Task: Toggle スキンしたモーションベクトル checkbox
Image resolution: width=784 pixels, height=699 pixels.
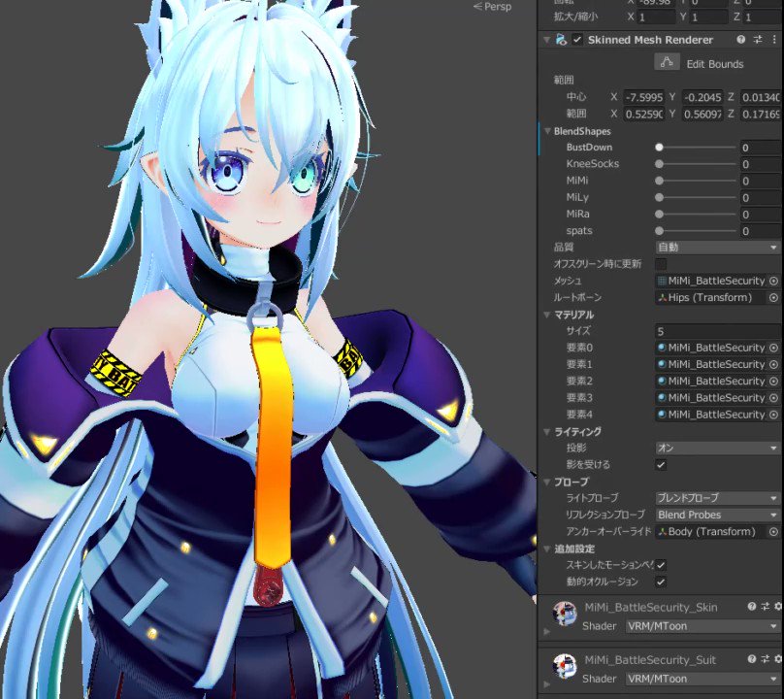Action: pos(661,565)
